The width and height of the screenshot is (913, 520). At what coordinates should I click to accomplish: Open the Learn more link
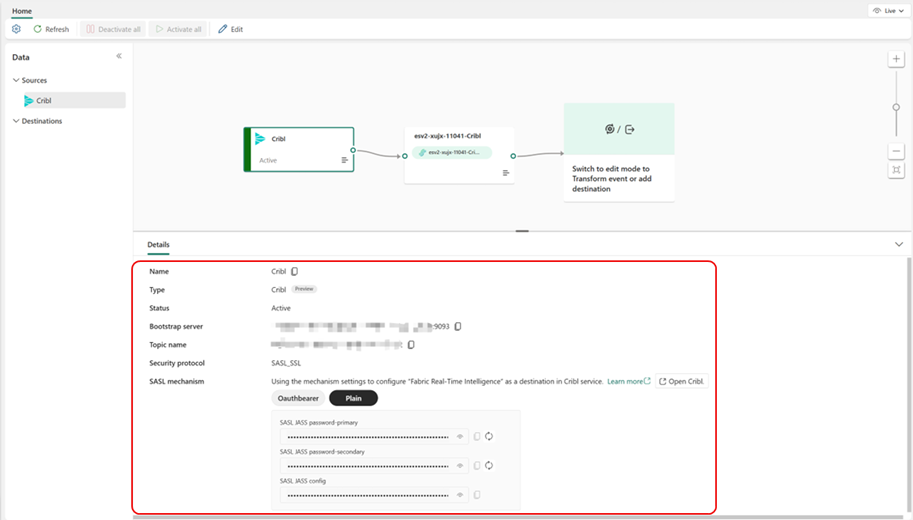tap(628, 381)
